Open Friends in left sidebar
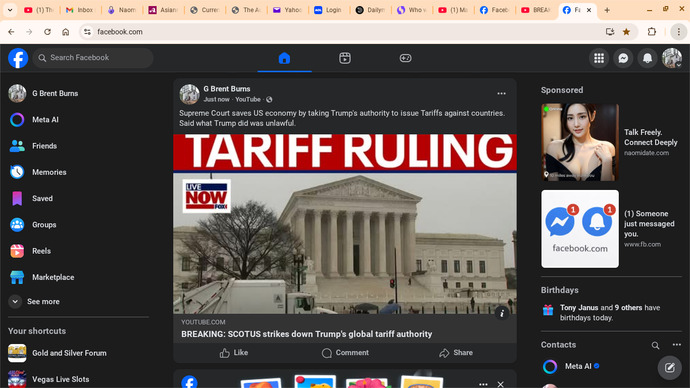690x388 pixels. (x=78, y=146)
